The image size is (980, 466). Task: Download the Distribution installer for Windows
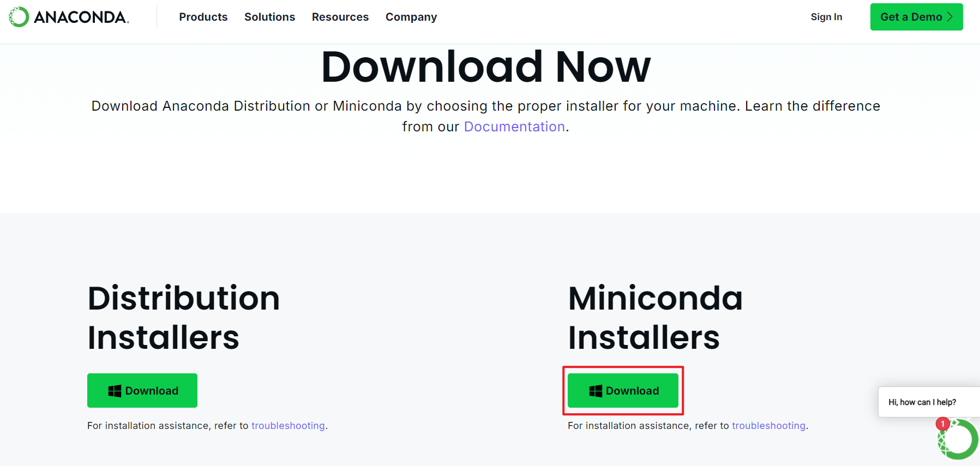(142, 390)
